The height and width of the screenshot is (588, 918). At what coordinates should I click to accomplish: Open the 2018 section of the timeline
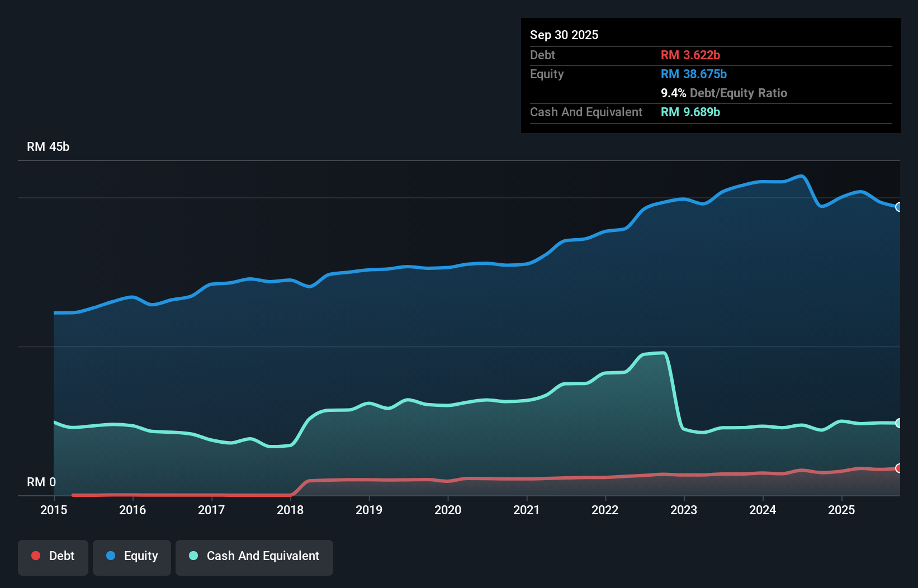290,510
